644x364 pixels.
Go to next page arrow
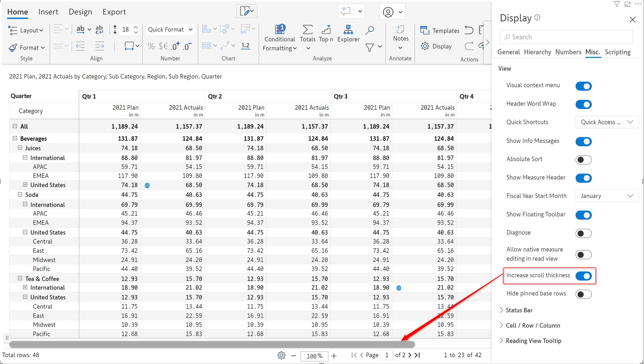click(410, 355)
